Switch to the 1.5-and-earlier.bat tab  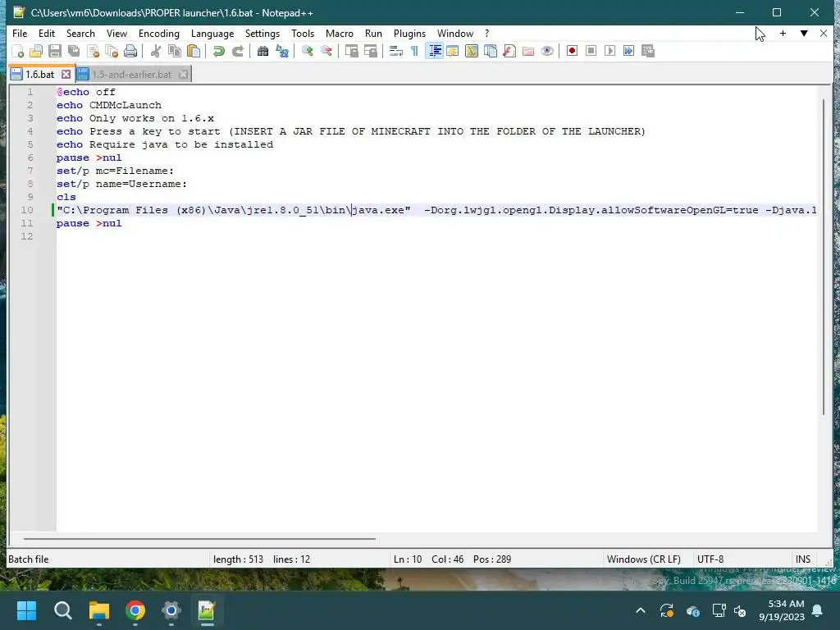coord(131,75)
